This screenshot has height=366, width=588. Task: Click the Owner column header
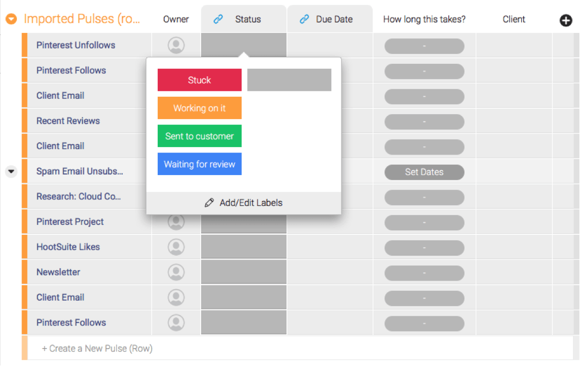pos(176,19)
